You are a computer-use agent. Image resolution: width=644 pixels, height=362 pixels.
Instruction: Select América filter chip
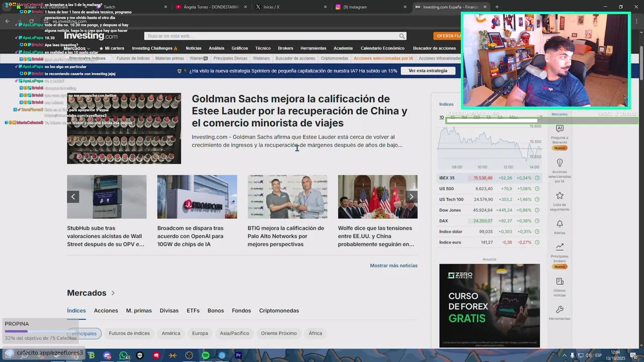tap(171, 333)
